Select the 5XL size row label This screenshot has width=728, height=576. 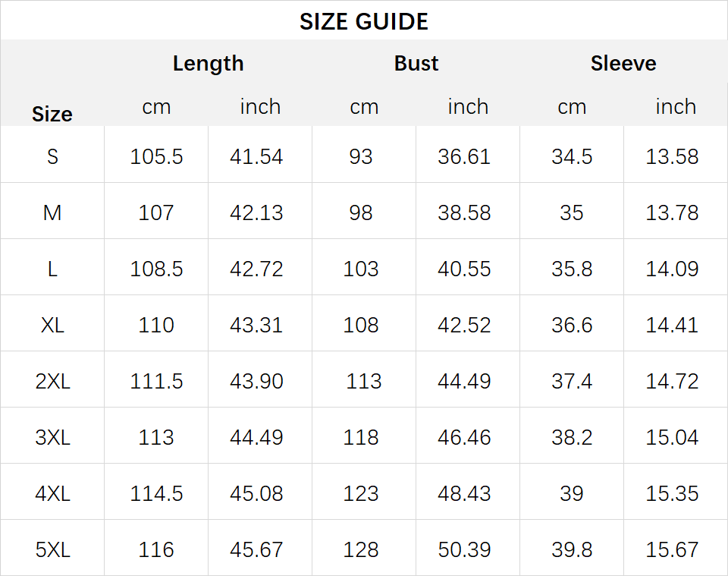click(52, 549)
